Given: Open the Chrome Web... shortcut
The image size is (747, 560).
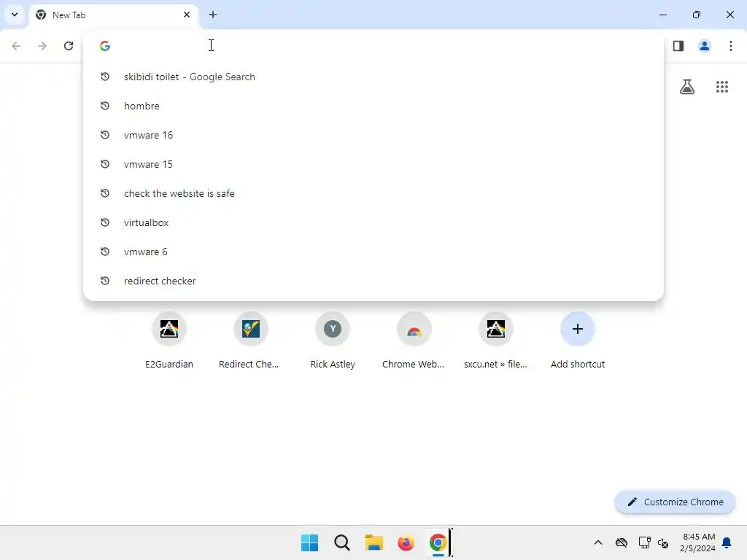Looking at the screenshot, I should pos(414,341).
